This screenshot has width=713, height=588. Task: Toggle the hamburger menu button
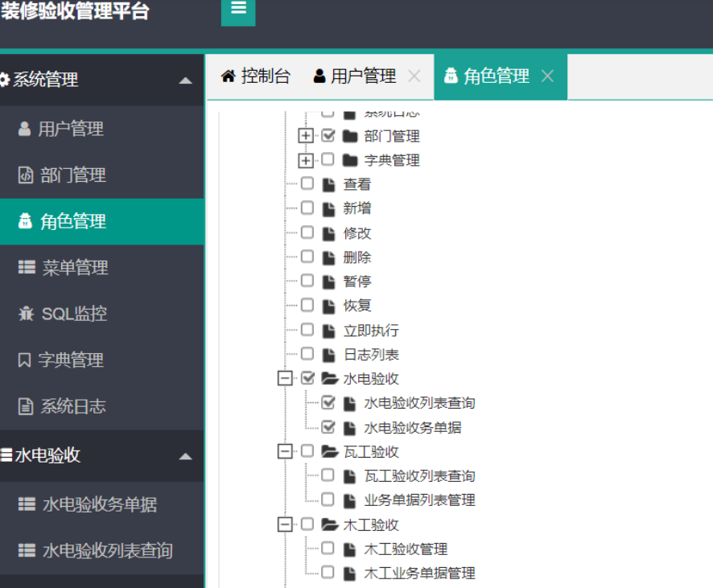coord(238,9)
